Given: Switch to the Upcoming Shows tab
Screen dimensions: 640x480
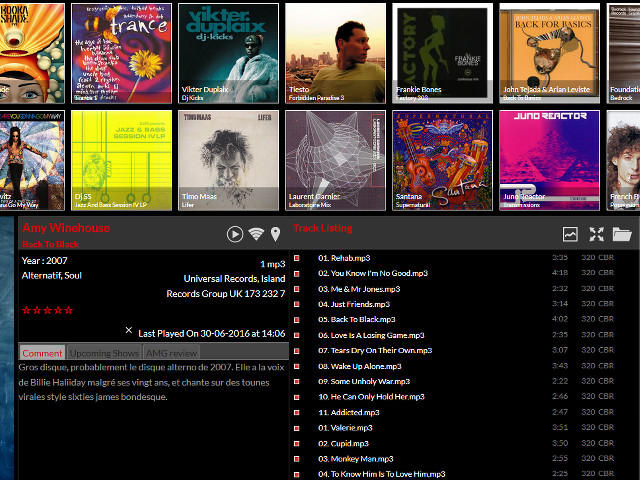Looking at the screenshot, I should click(x=104, y=353).
